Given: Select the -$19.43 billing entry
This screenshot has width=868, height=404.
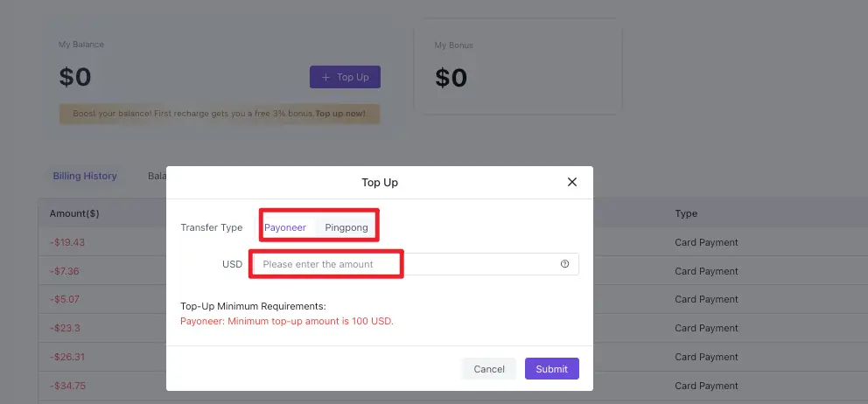Looking at the screenshot, I should [66, 242].
